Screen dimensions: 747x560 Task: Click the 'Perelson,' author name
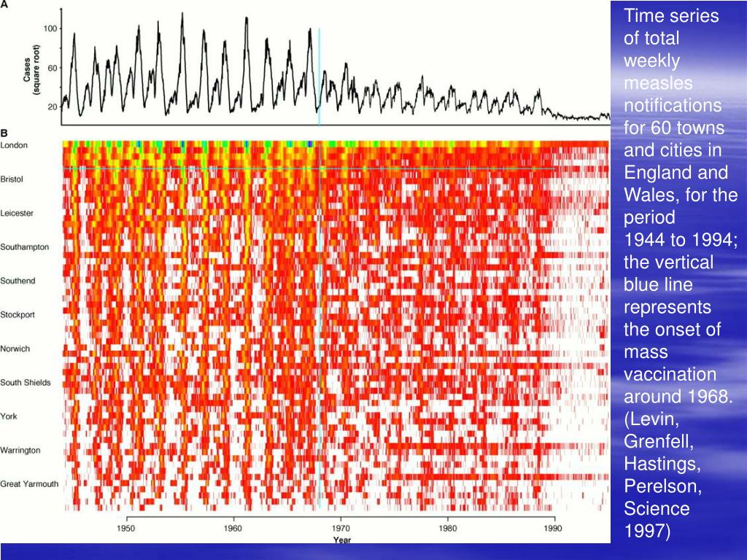pos(662,486)
